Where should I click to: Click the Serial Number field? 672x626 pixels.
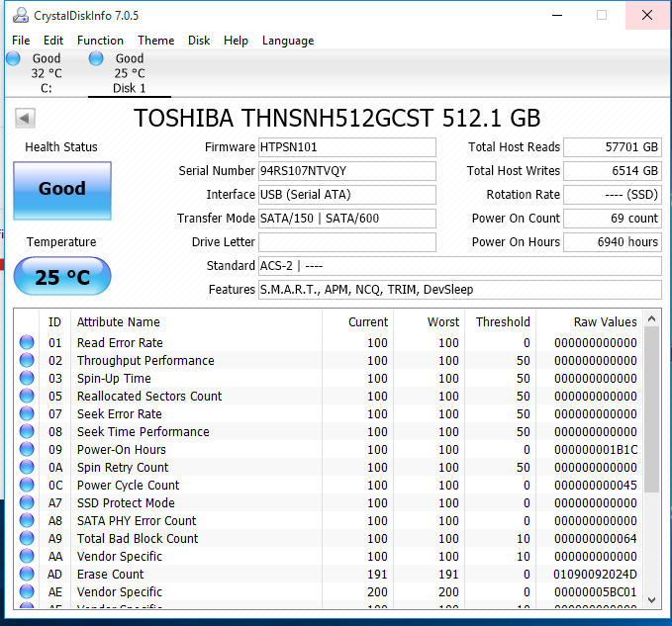(346, 171)
